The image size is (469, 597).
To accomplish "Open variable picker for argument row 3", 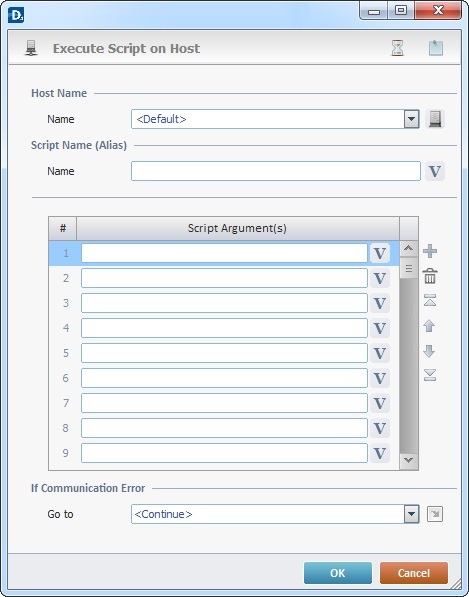I will (380, 303).
